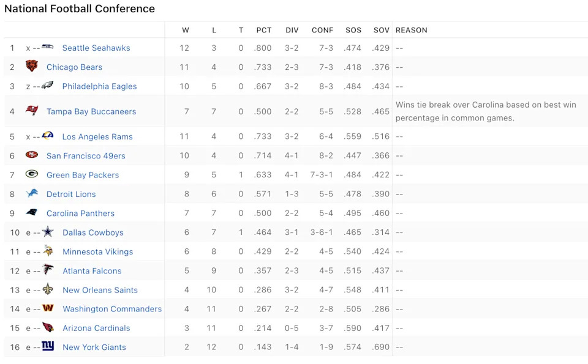Open the Atlanta Falcons team link
This screenshot has width=588, height=364.
pyautogui.click(x=92, y=270)
